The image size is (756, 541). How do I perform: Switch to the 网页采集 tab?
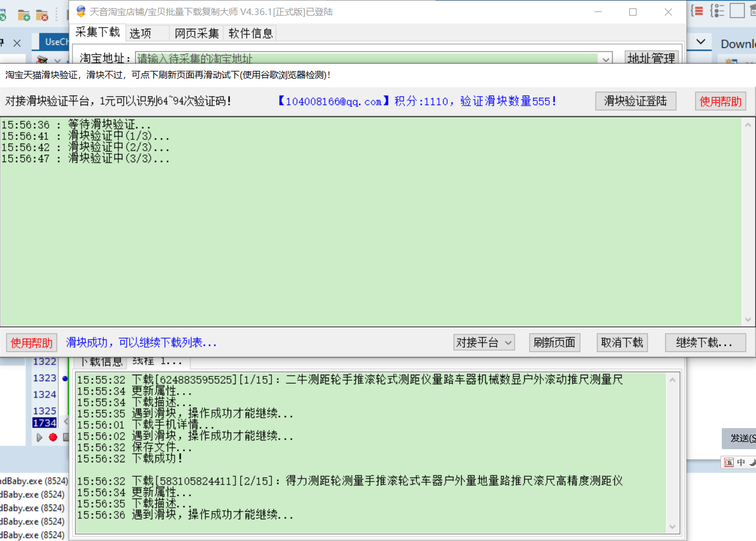click(x=196, y=34)
